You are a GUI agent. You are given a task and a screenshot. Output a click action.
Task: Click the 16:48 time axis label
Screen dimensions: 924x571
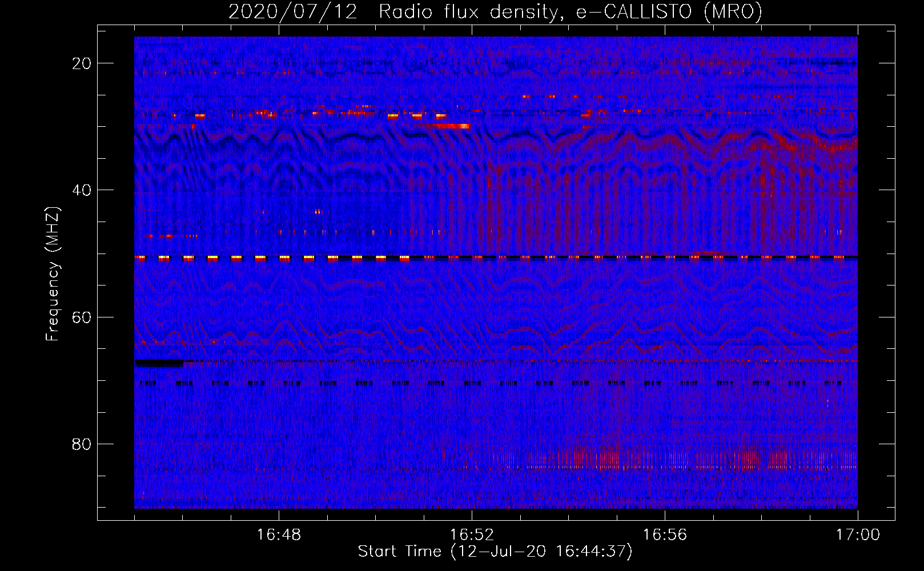pyautogui.click(x=279, y=535)
